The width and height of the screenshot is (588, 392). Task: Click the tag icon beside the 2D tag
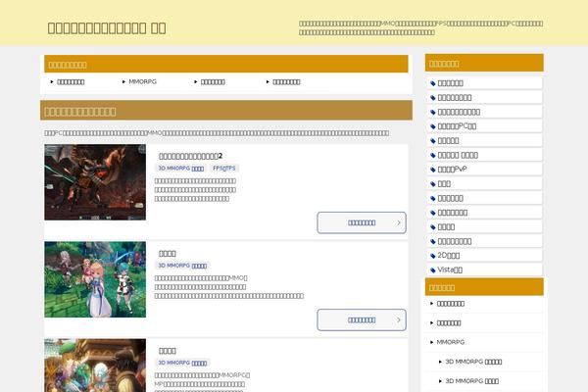[433, 256]
